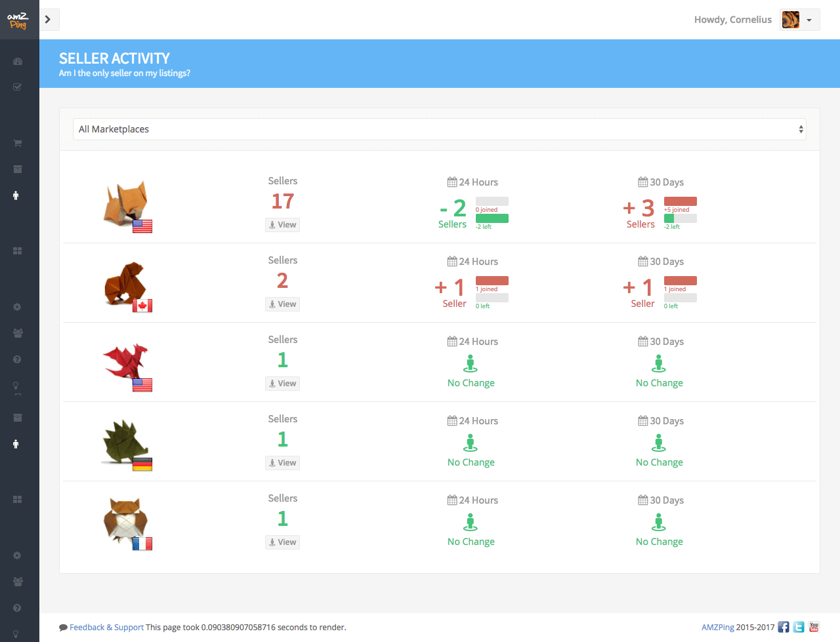View sellers for the red dragon listing
840x642 pixels.
[282, 383]
